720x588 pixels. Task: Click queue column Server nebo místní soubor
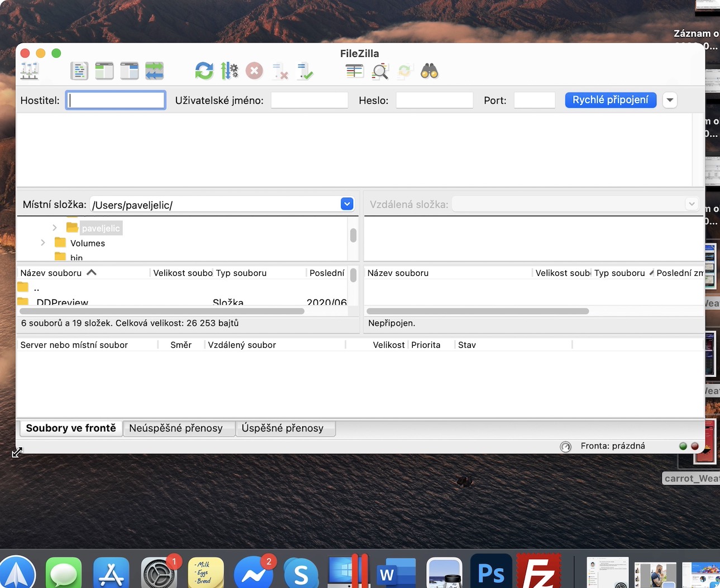coord(88,345)
